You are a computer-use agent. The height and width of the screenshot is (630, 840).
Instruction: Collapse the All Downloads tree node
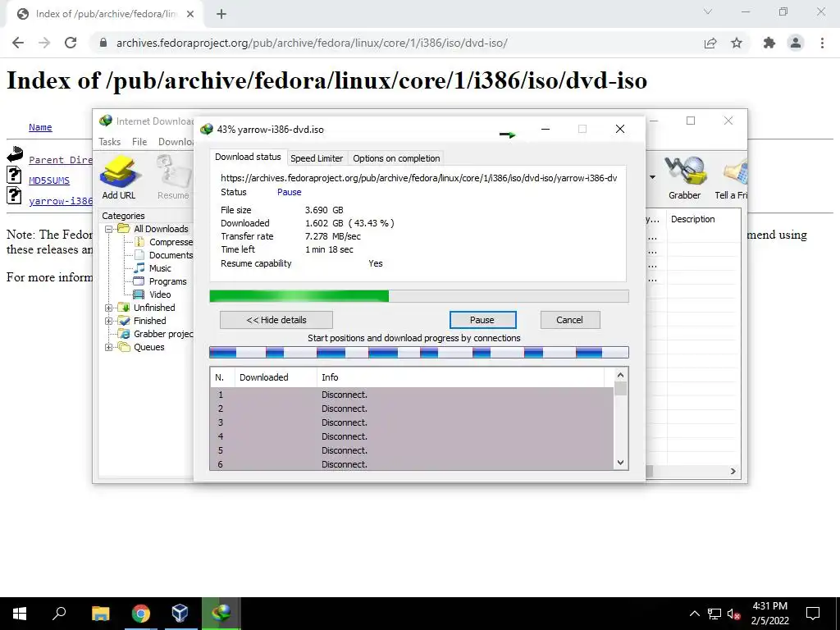108,229
